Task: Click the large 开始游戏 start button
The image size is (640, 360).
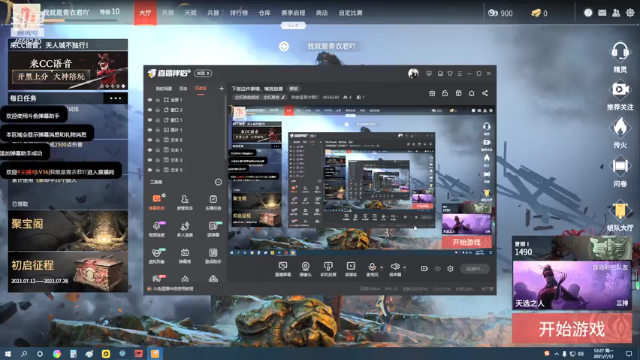Action: pyautogui.click(x=572, y=329)
